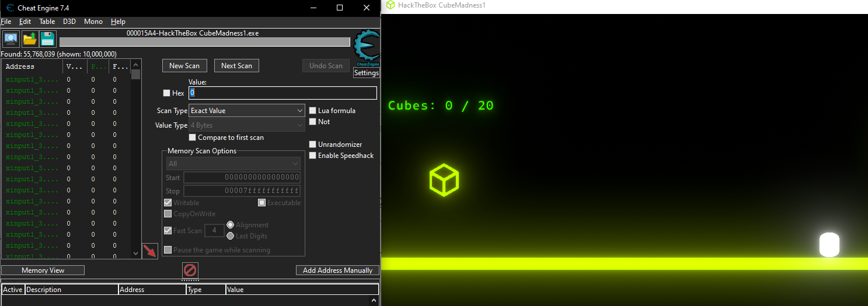Screen dimensions: 868x306
Task: Open a cheat table with folder icon
Action: [30, 39]
